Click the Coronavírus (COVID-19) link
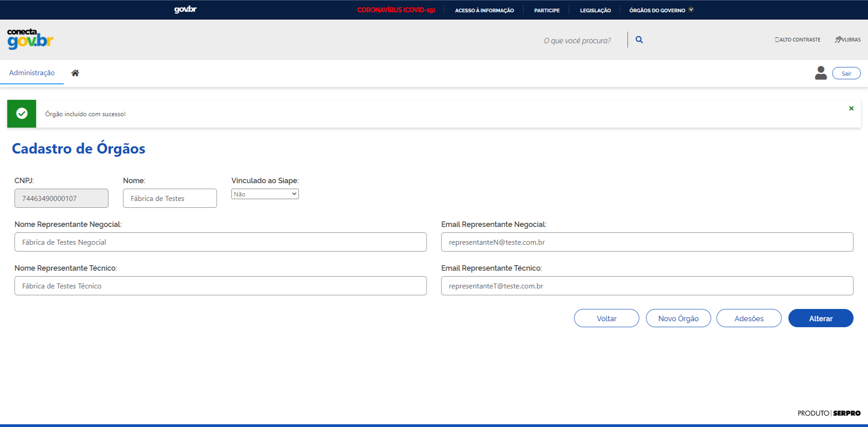Viewport: 868px width, 427px height. pos(396,10)
